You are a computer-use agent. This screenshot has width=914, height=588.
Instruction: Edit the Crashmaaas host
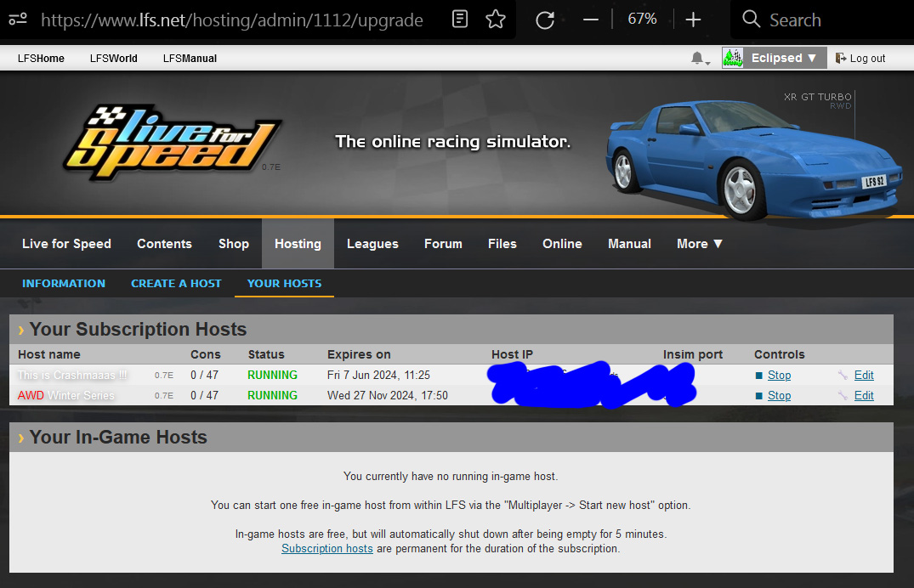864,376
